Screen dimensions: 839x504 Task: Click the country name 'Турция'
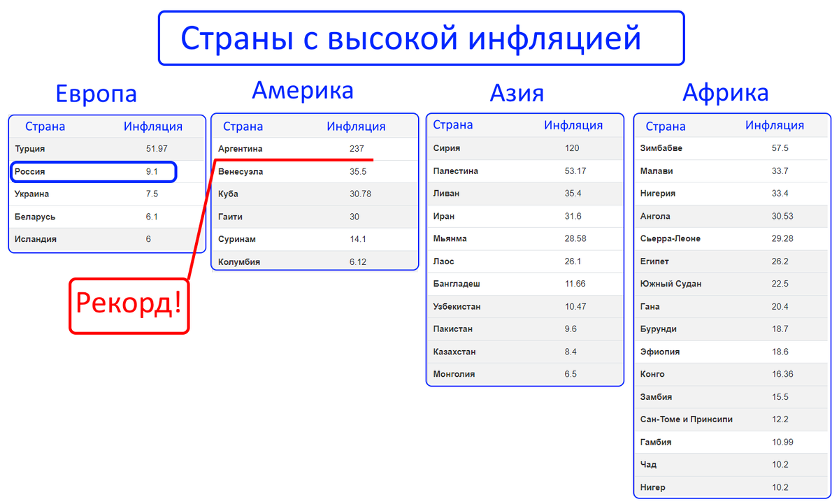coord(30,149)
